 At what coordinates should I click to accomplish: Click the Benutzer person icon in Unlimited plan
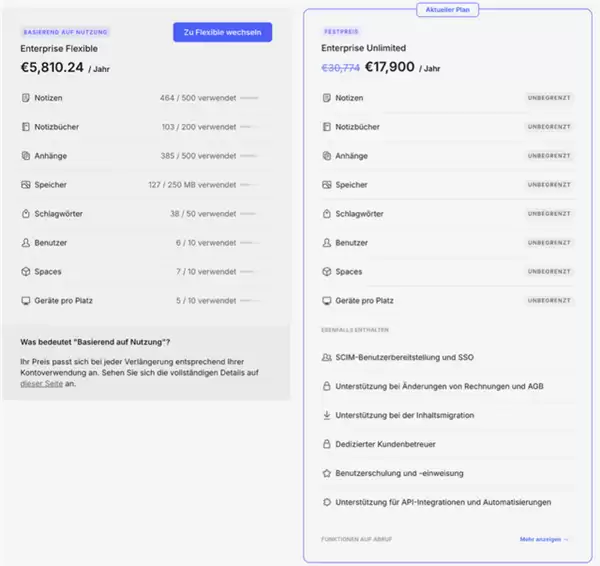327,243
